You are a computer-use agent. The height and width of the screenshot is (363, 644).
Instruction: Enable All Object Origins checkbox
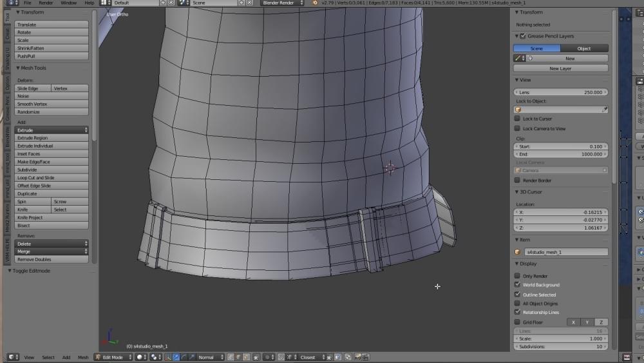coord(517,304)
